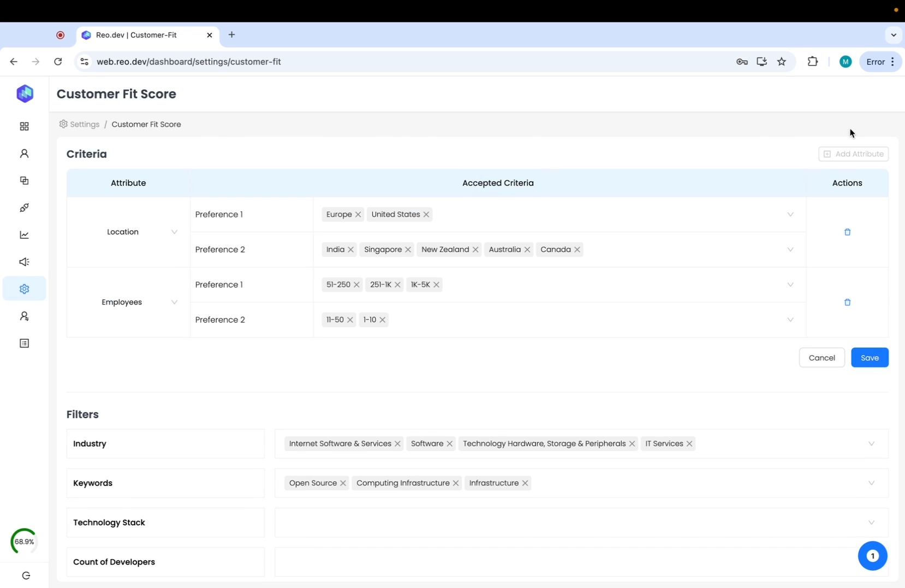The image size is (905, 588).
Task: Remove the Singapore tag from Preference 2
Action: click(408, 250)
